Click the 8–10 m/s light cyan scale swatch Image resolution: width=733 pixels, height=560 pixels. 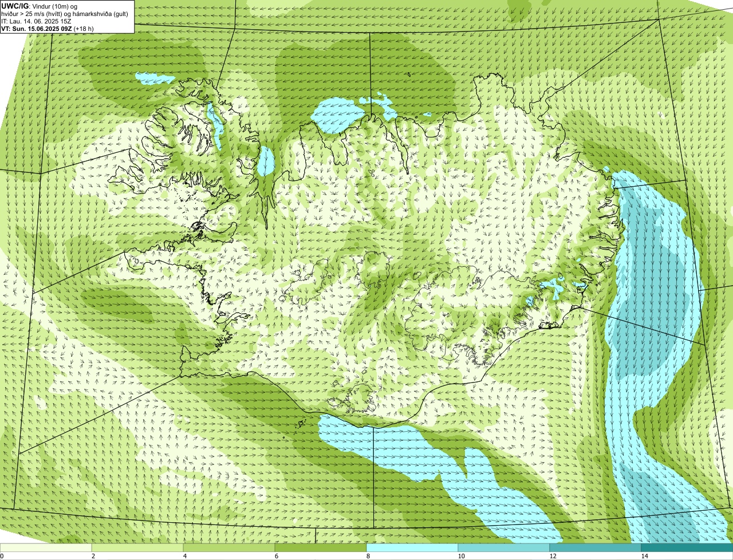412,548
